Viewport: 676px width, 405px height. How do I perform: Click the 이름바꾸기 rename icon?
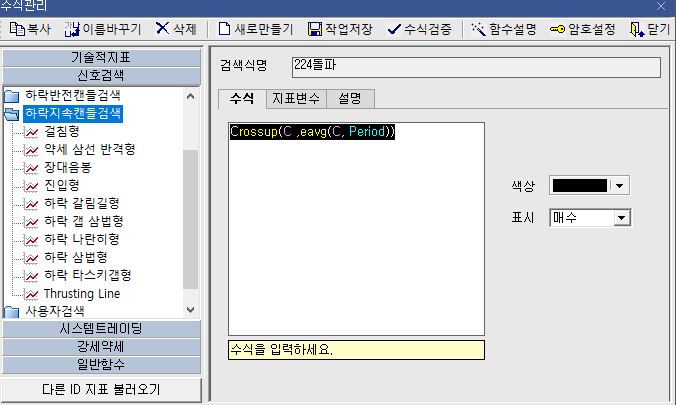pyautogui.click(x=72, y=29)
